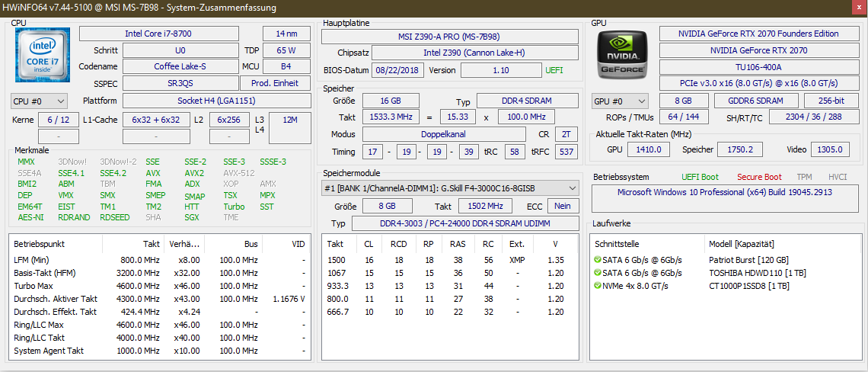Click the GDDR6 SDRAM field

tap(755, 101)
